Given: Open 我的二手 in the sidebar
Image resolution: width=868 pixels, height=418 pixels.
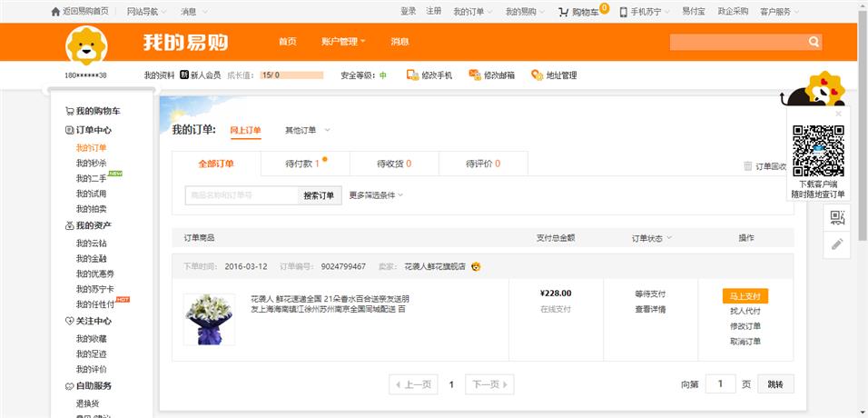Looking at the screenshot, I should (92, 178).
